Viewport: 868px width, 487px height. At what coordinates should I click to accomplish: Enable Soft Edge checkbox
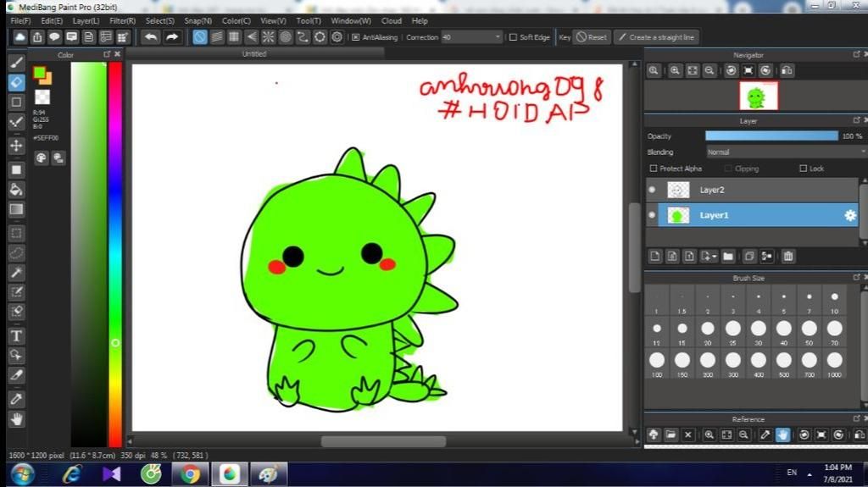[x=513, y=37]
